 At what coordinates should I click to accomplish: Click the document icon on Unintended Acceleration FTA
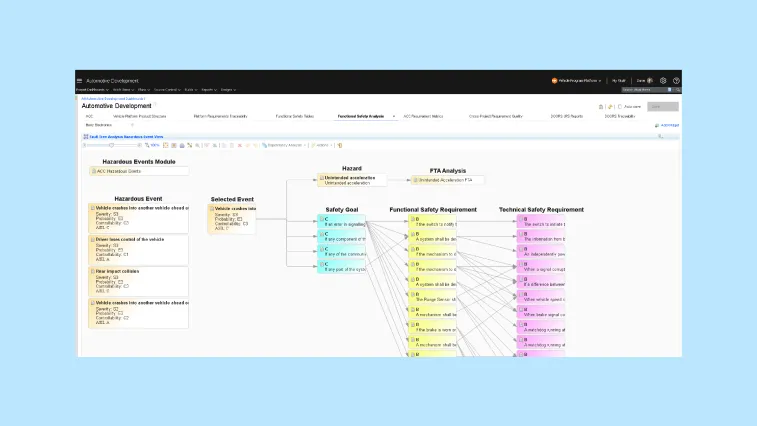pos(415,180)
